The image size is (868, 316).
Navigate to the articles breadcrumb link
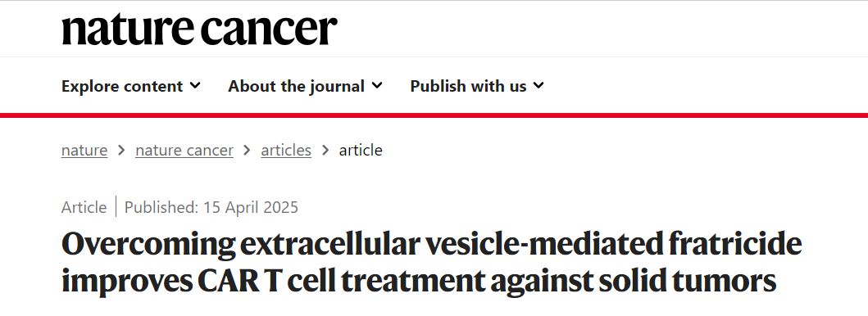click(286, 151)
